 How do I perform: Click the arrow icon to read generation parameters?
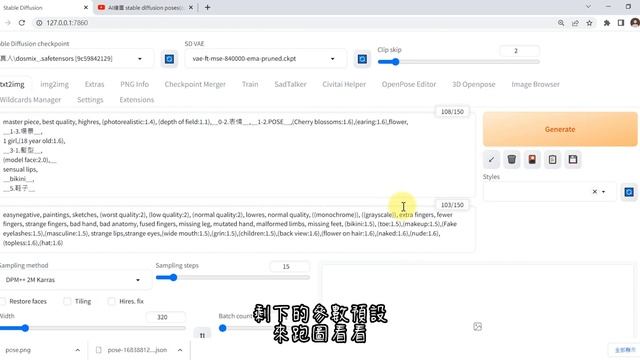(x=491, y=160)
